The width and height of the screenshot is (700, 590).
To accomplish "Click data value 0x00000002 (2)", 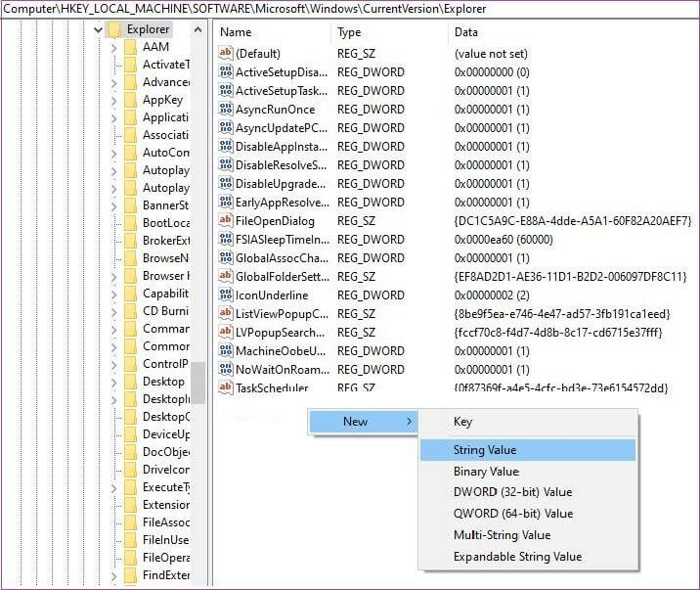I will [492, 295].
